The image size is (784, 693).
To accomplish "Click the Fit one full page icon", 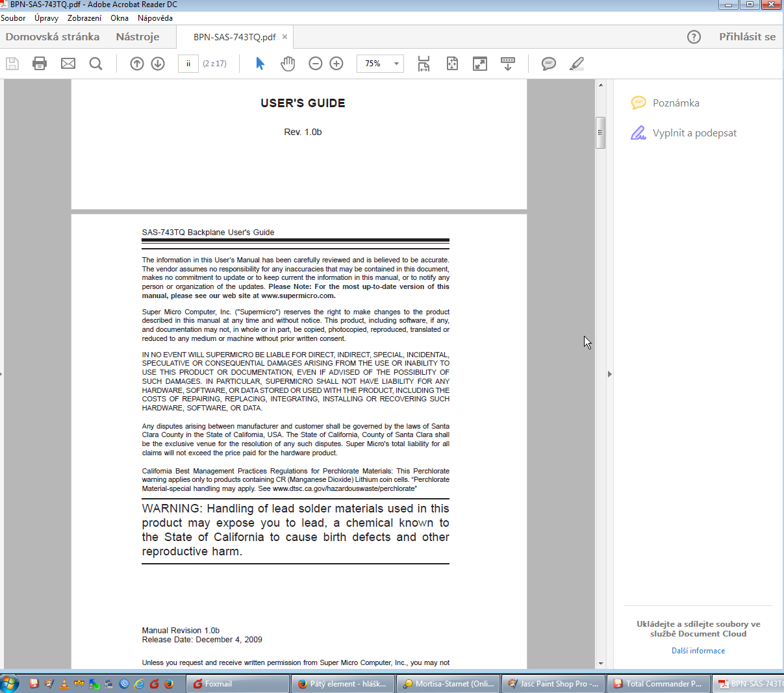I will tap(452, 64).
